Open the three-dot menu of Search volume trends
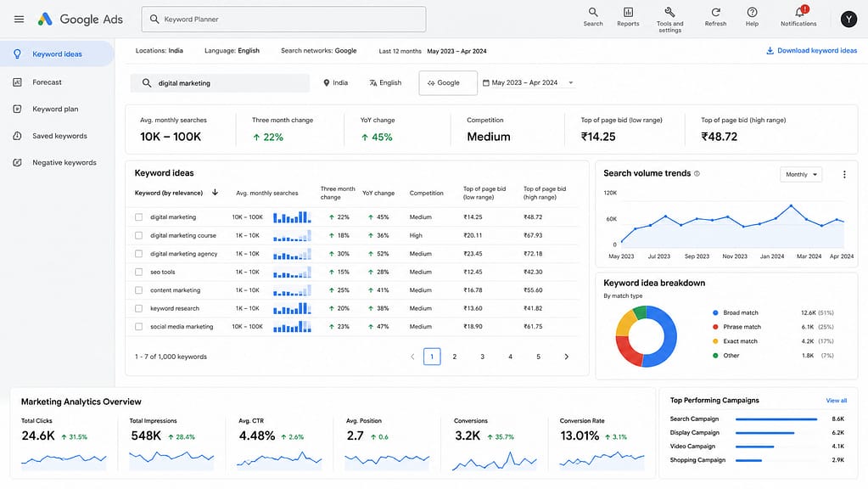 point(844,174)
